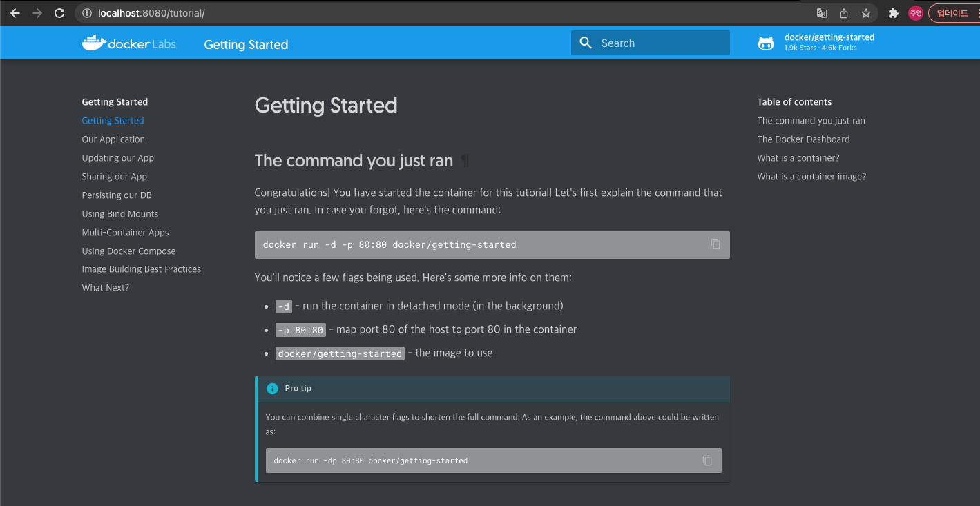Open What Next? page
This screenshot has height=506, width=980.
[105, 288]
